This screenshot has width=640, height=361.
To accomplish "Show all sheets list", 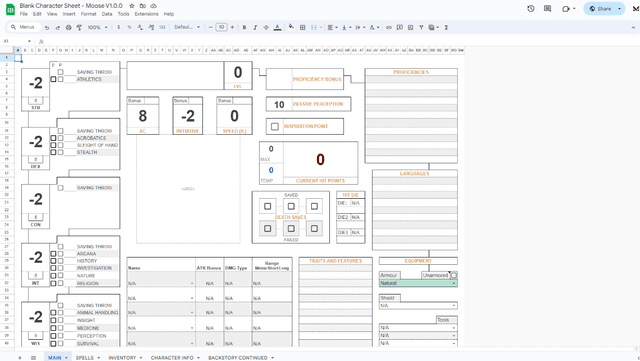I will [33, 358].
